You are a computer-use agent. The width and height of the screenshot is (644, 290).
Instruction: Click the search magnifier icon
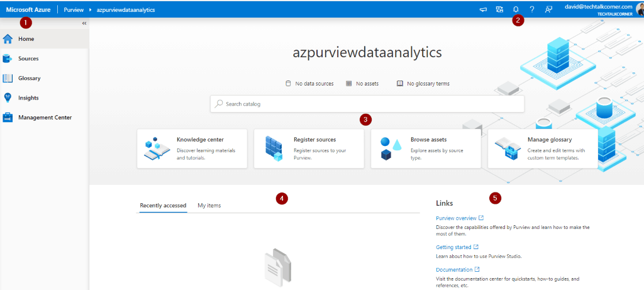[219, 104]
